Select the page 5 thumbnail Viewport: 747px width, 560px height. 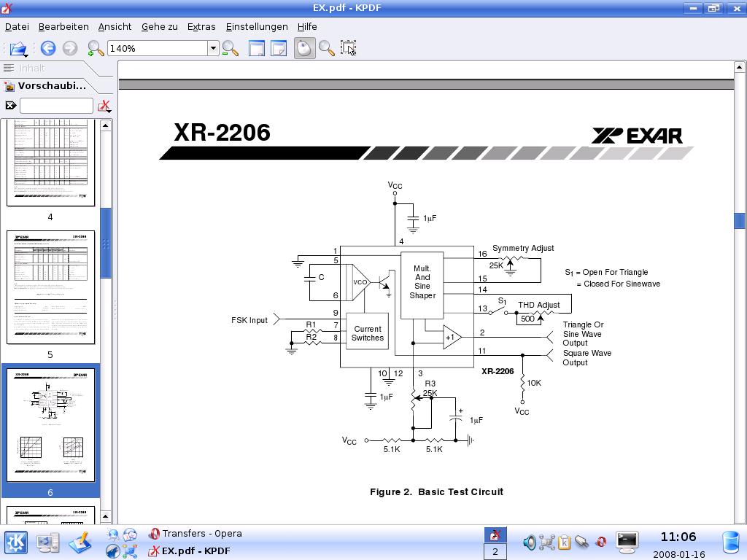[50, 287]
